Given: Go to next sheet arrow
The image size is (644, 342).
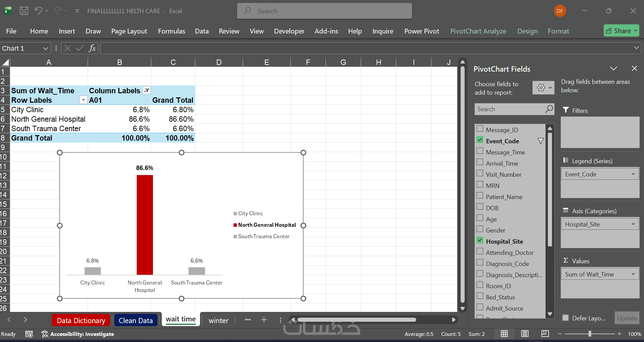Looking at the screenshot, I should tap(25, 320).
